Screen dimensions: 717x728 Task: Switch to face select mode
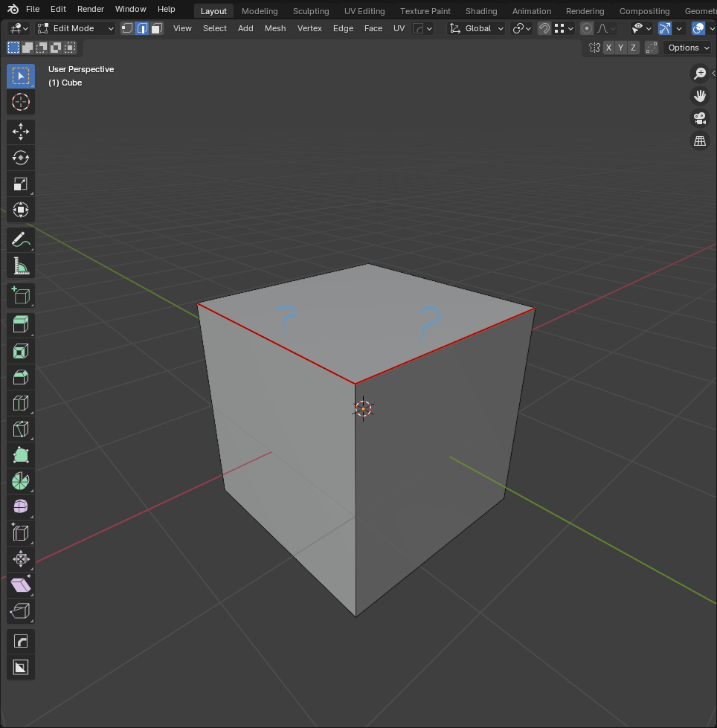coord(157,29)
